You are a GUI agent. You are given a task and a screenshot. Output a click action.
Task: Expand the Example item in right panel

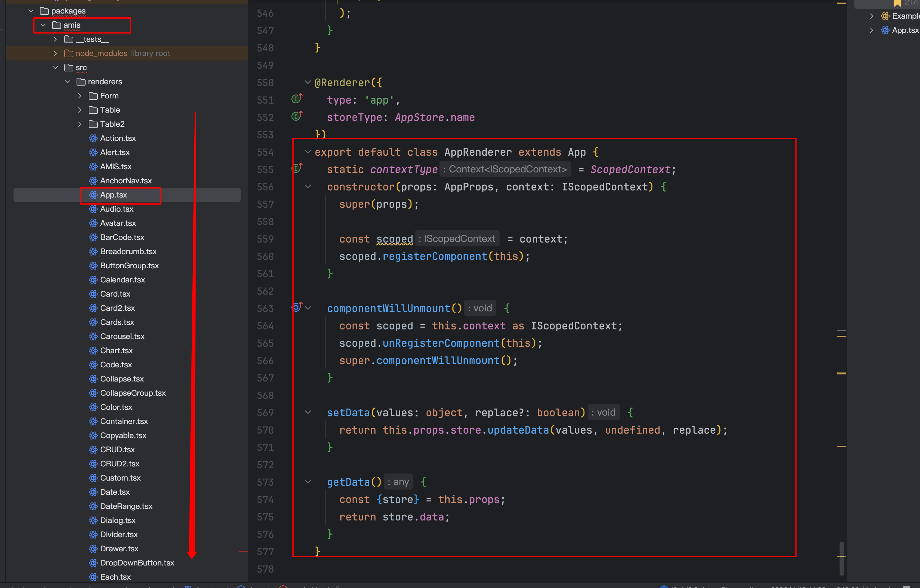[871, 16]
